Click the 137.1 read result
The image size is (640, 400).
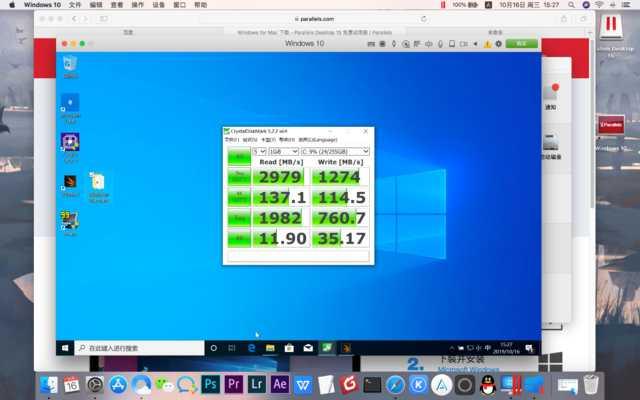point(281,198)
